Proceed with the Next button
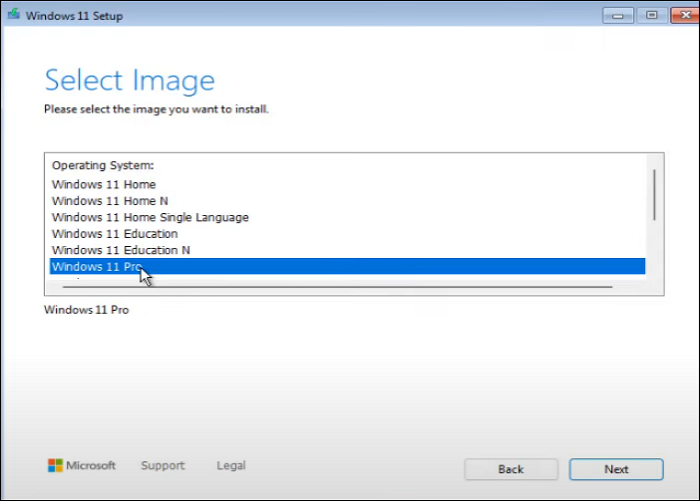This screenshot has width=700, height=501. [616, 469]
